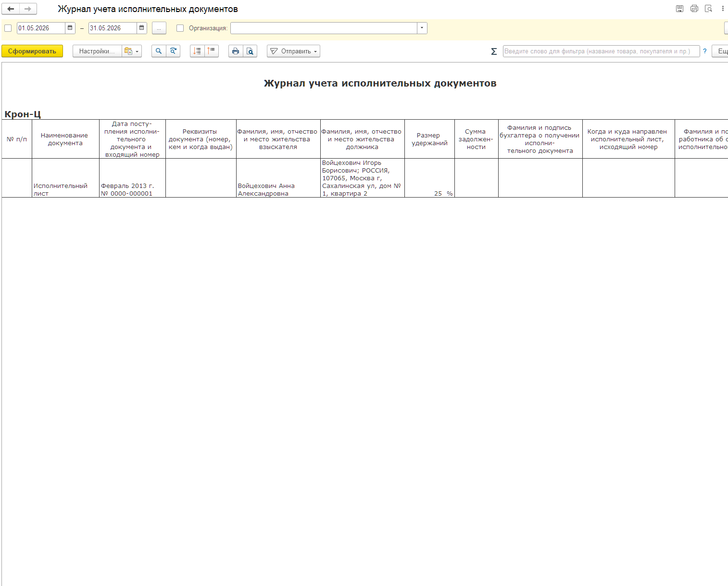
Task: Click 'место жительства должника' column header
Action: tap(363, 139)
